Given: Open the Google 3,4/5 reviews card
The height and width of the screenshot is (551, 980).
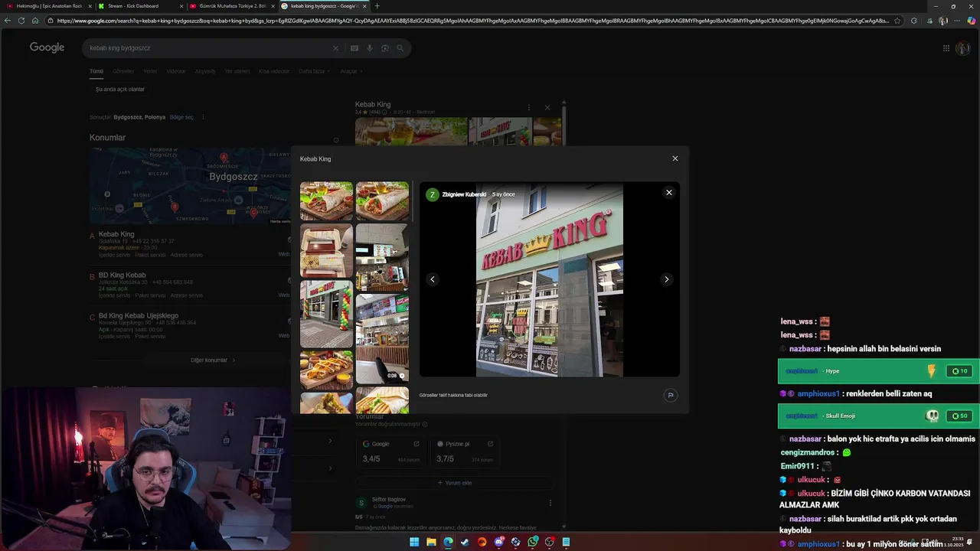Looking at the screenshot, I should pyautogui.click(x=390, y=452).
